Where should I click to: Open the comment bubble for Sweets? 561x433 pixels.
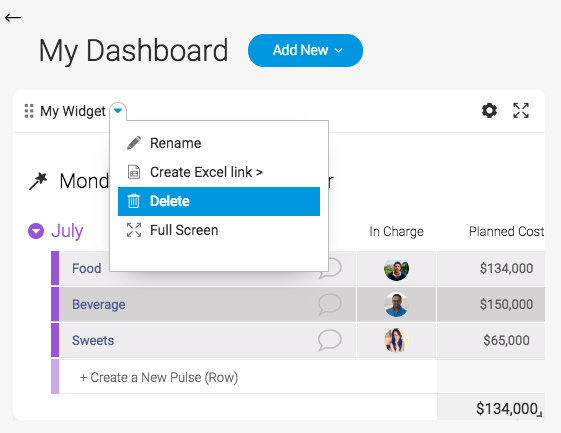click(x=330, y=340)
